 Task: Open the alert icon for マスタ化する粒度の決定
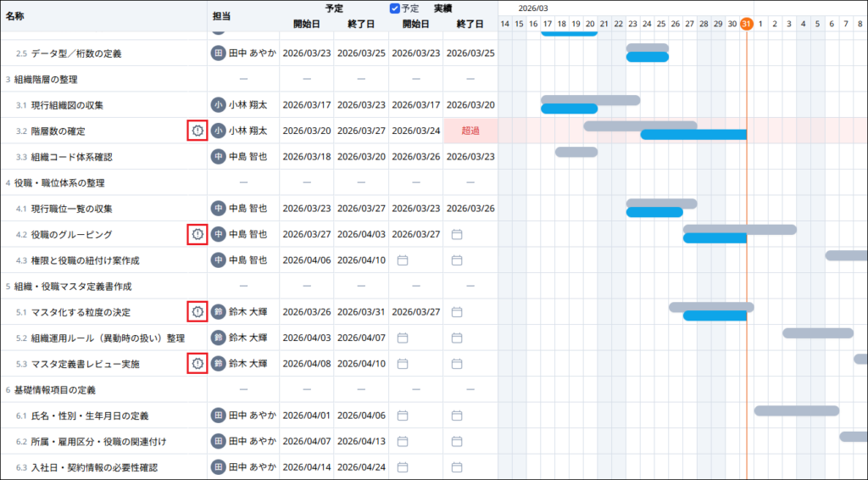coord(197,312)
